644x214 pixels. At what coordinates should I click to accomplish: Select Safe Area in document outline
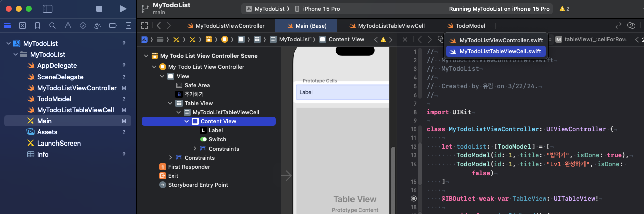(x=192, y=85)
